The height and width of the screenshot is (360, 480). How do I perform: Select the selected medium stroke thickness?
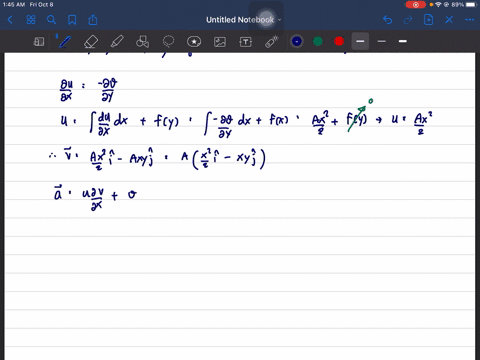point(360,41)
